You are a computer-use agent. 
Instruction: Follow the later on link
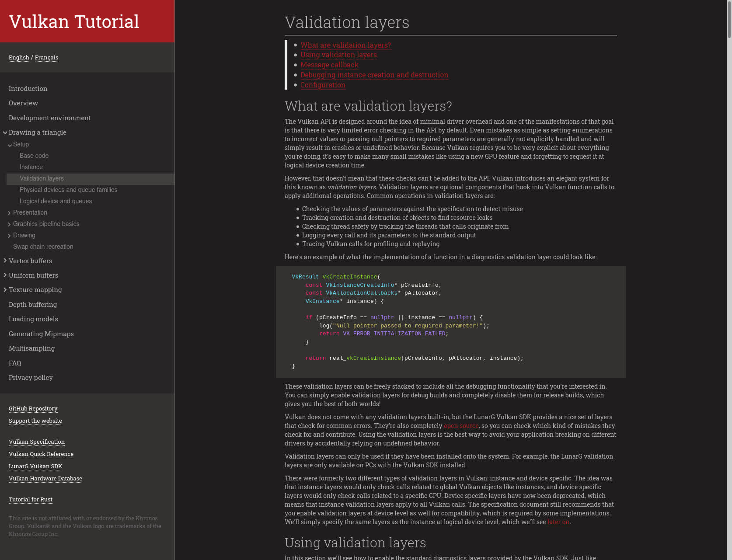(558, 522)
